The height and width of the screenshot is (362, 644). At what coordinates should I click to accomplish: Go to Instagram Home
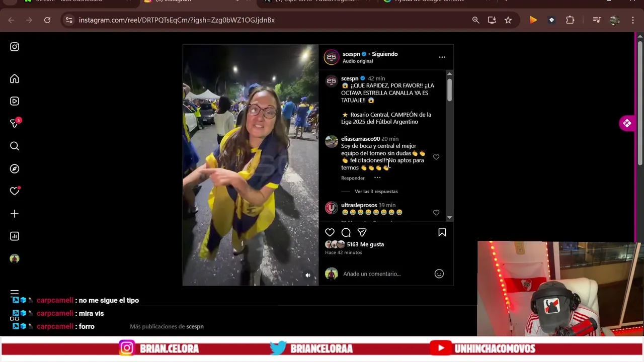pos(15,79)
